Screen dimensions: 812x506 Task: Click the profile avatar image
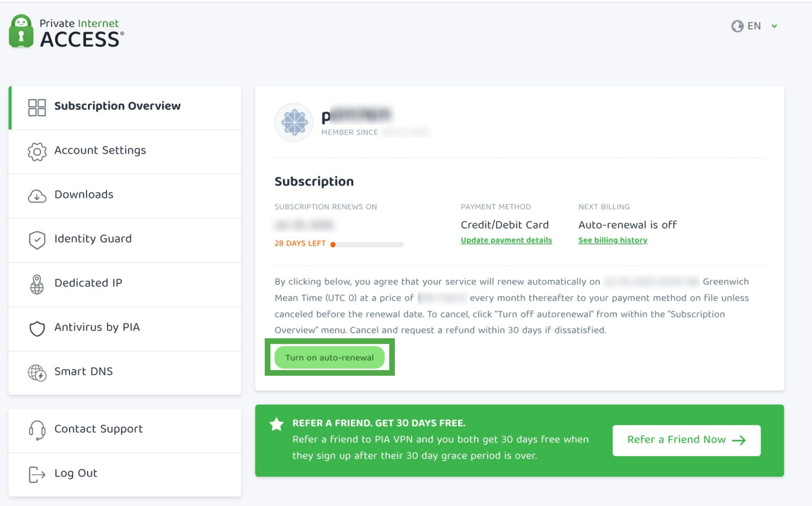pyautogui.click(x=294, y=122)
